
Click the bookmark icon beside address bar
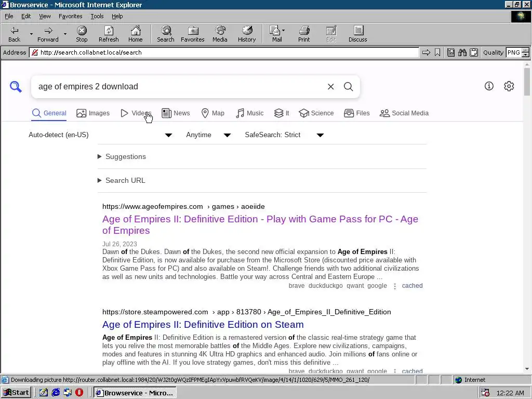tap(437, 52)
